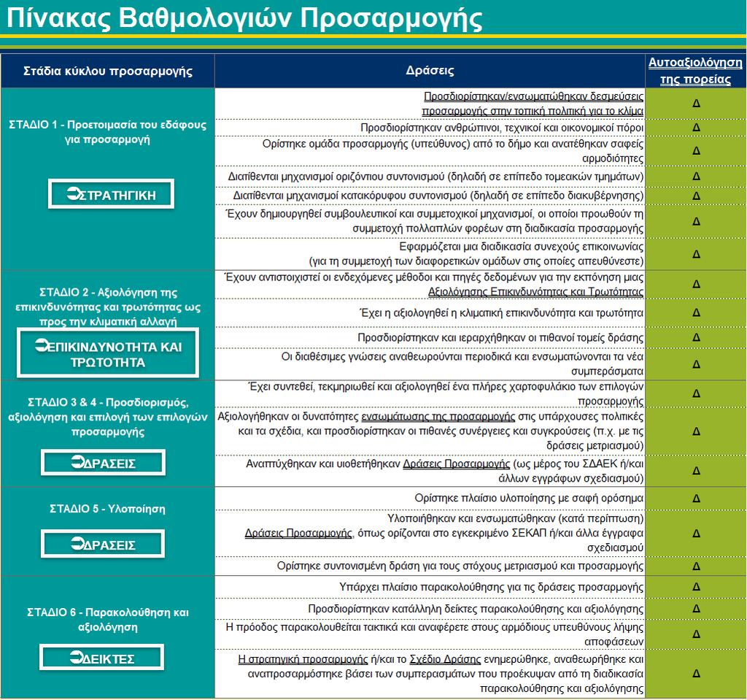This screenshot has height=700, width=747.
Task: Select the Δ rating for διαθέσιμες γνώσεις αναθεωρούνται row
Action: coord(696,364)
